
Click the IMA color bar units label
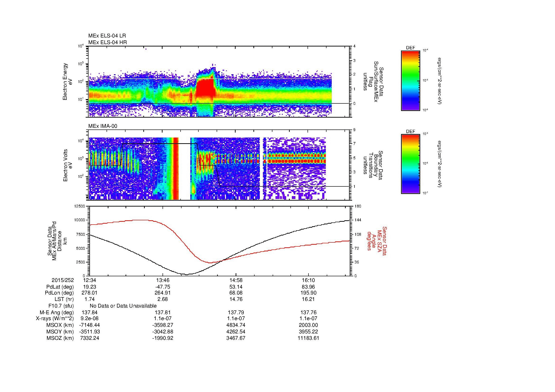(x=440, y=164)
